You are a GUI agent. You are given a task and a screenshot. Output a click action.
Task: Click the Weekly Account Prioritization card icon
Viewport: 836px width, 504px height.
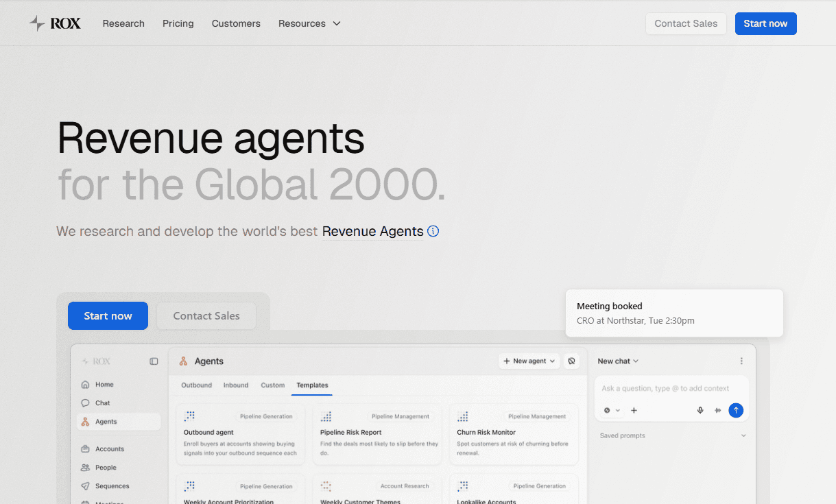point(190,486)
